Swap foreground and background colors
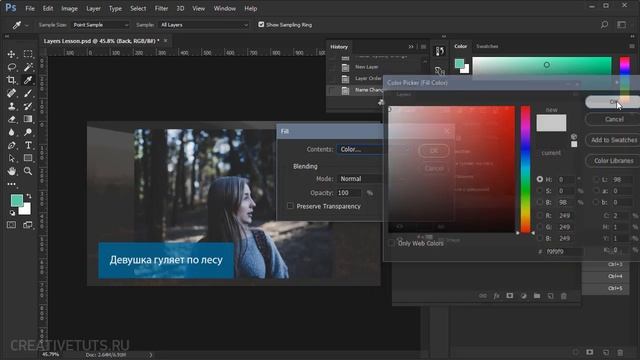Image resolution: width=640 pixels, height=360 pixels. point(29,197)
